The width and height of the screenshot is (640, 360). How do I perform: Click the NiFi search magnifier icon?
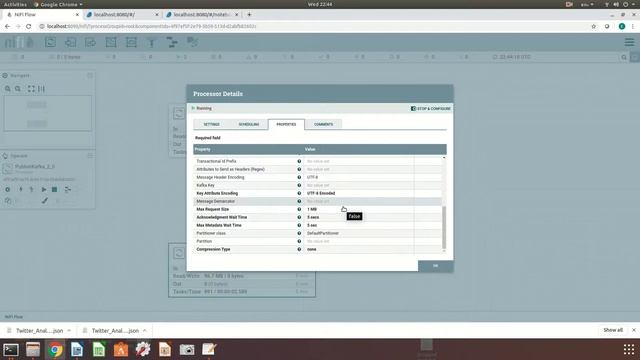click(624, 57)
